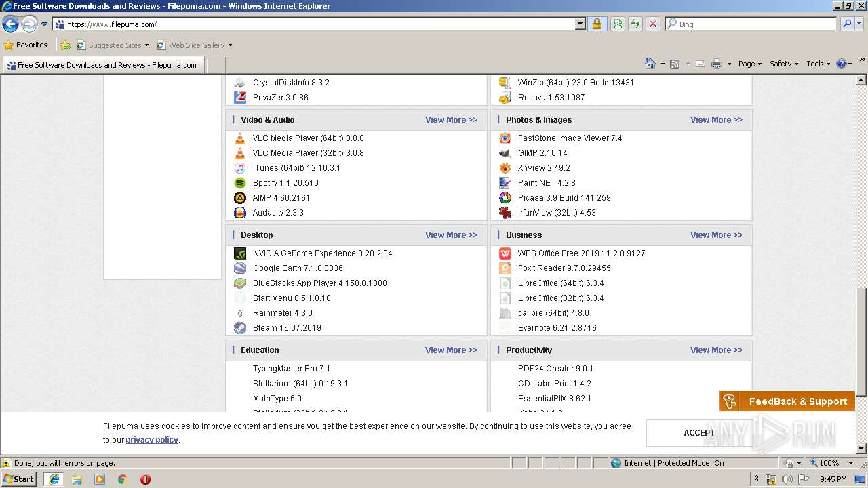868x488 pixels.
Task: Click the XnView app icon
Action: pos(505,168)
